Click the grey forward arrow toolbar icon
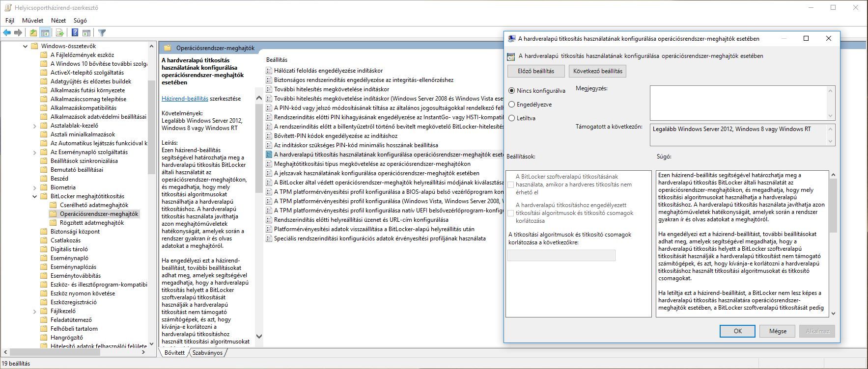 coord(18,33)
